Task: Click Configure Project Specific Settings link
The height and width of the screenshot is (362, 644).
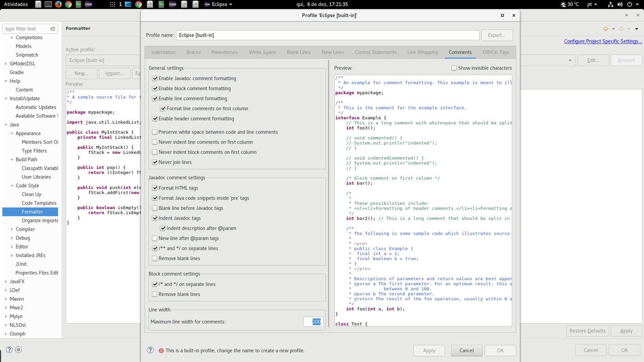Action: pyautogui.click(x=603, y=41)
